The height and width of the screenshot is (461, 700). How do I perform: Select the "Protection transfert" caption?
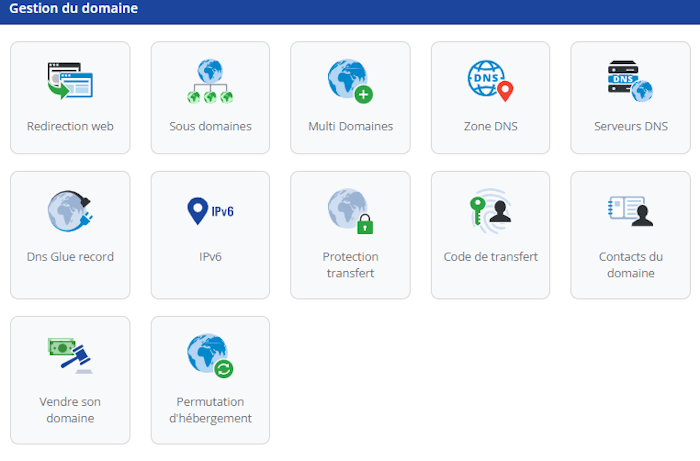coord(350,265)
